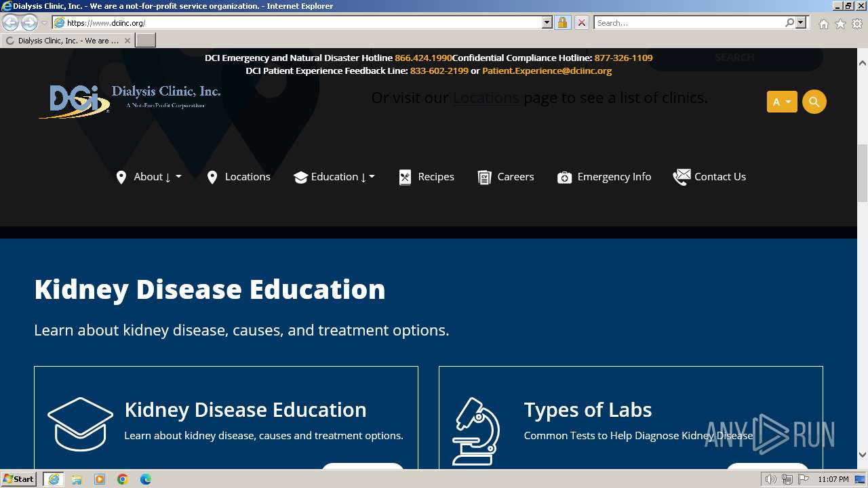Click the microscope Types of Labs icon
The image size is (868, 488).
coord(476,431)
